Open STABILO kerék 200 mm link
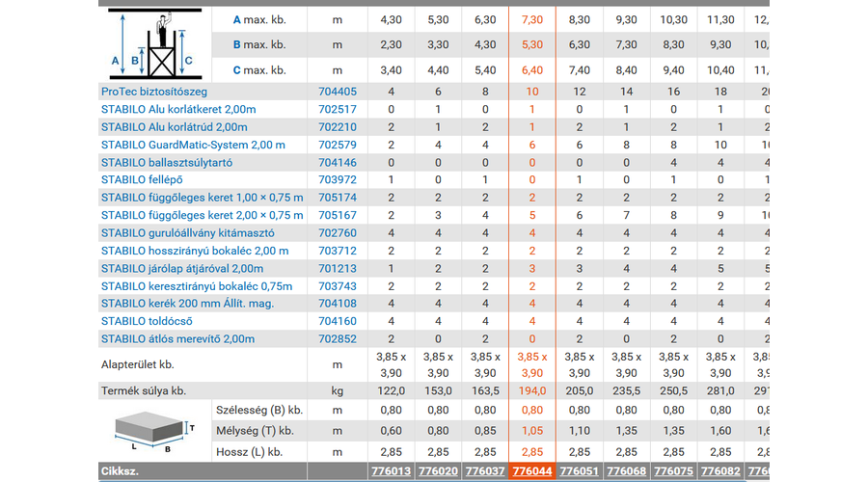This screenshot has height=482, width=868. pos(187,304)
